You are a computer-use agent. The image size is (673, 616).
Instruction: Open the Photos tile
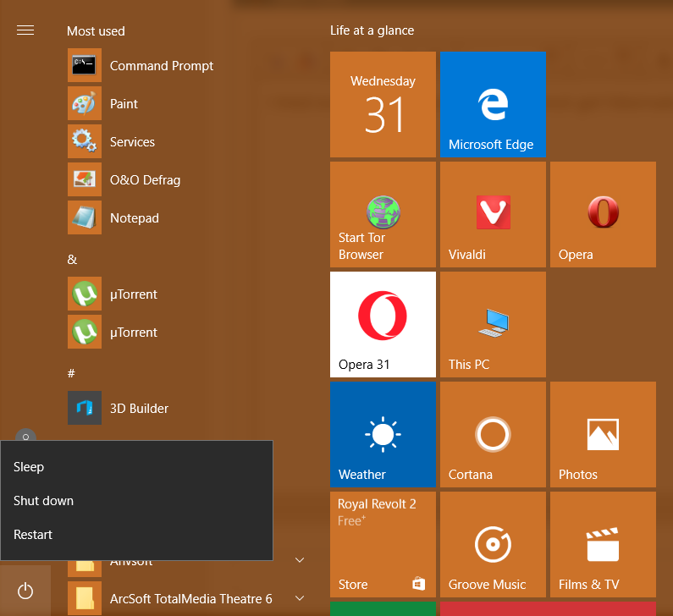pos(603,435)
